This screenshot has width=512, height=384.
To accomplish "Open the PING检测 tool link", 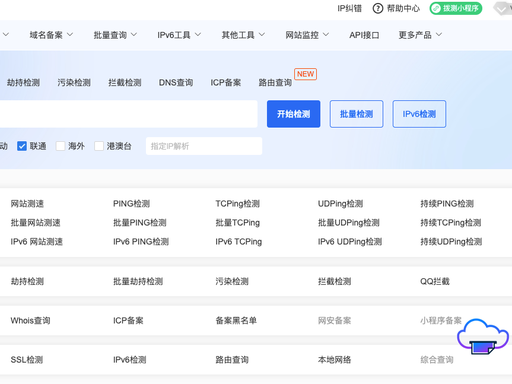I will pos(131,204).
